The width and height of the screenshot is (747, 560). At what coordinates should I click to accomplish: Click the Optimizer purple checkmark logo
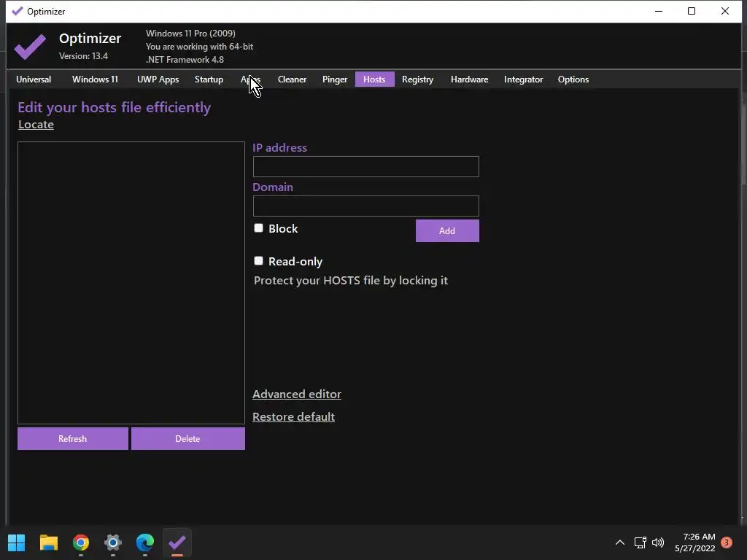(x=30, y=47)
